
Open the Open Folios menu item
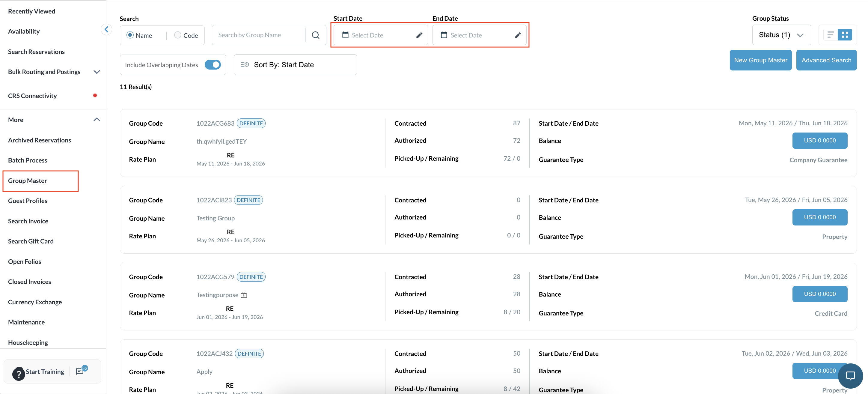tap(25, 261)
